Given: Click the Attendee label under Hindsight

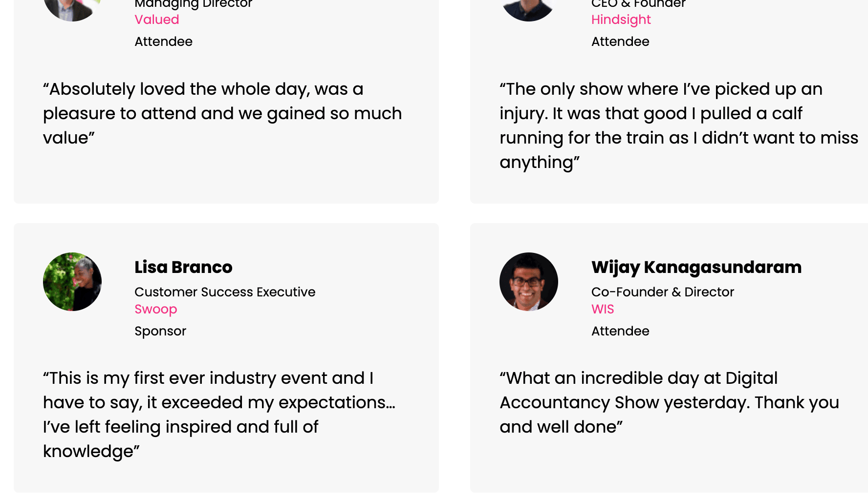Looking at the screenshot, I should pyautogui.click(x=620, y=42).
